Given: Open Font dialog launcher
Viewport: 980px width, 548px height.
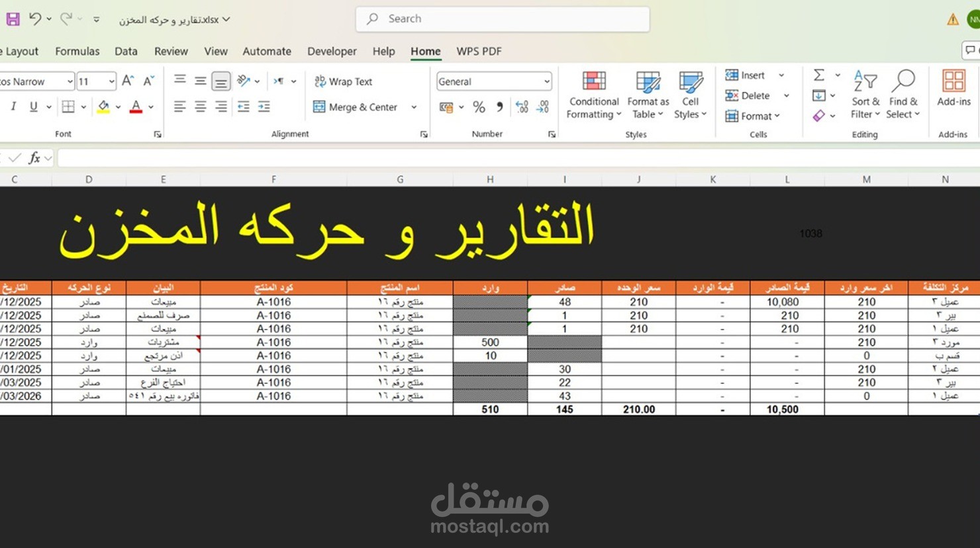Looking at the screenshot, I should 158,134.
